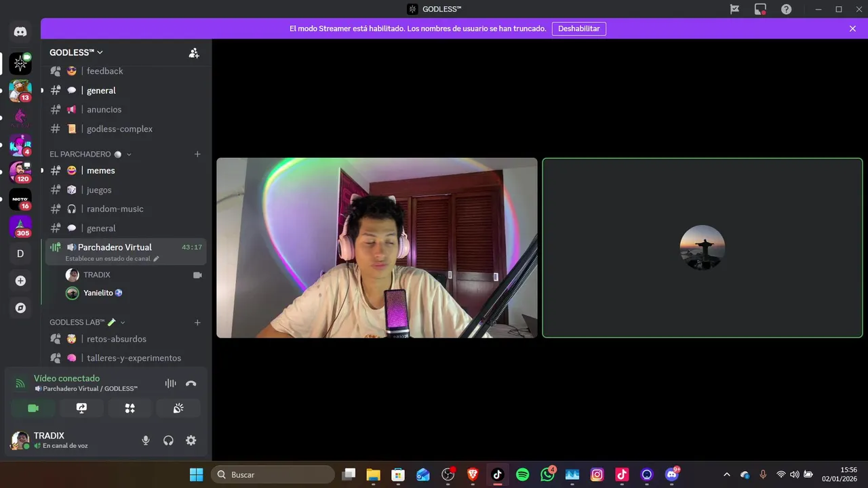Deafen audio with headphones icon
The width and height of the screenshot is (868, 488).
[x=168, y=441]
